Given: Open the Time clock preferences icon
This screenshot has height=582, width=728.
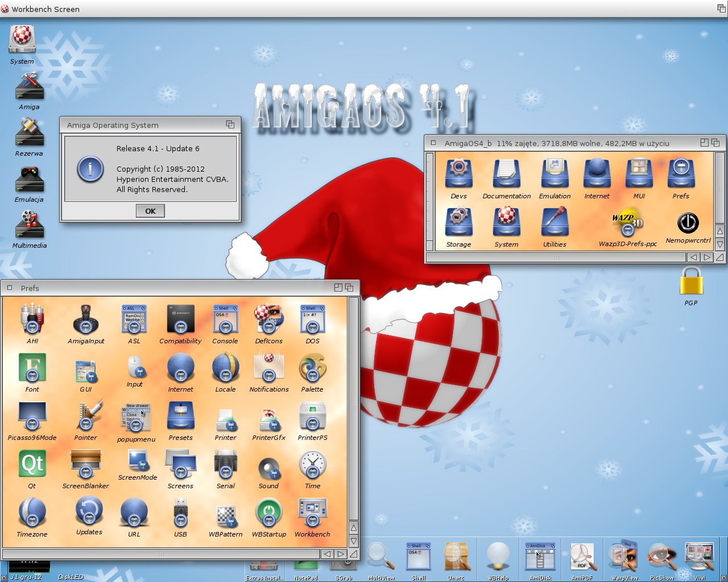Looking at the screenshot, I should [312, 464].
